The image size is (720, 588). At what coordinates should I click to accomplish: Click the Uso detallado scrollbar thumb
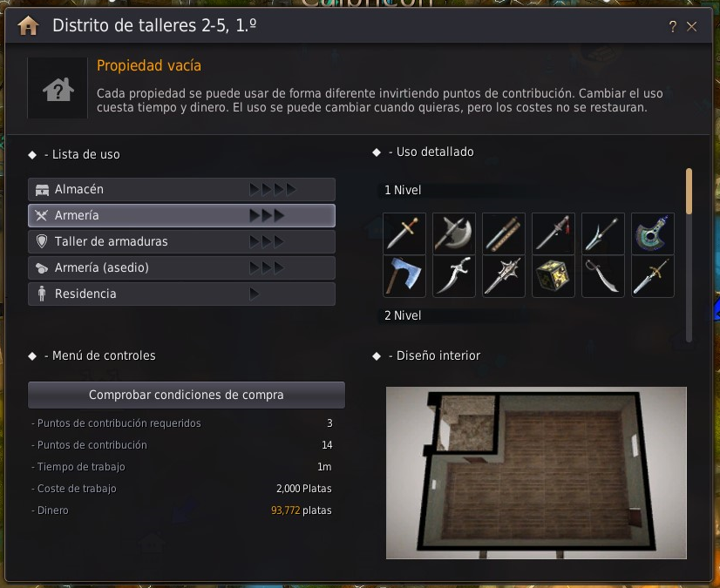click(689, 191)
